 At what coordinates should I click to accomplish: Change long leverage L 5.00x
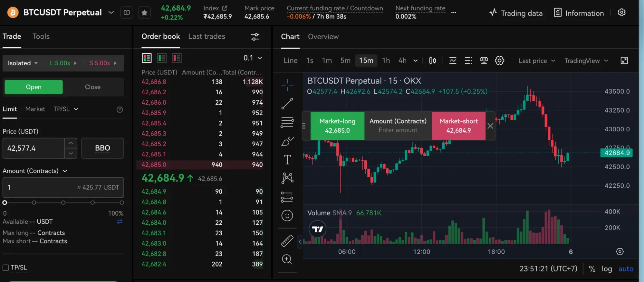click(x=63, y=63)
